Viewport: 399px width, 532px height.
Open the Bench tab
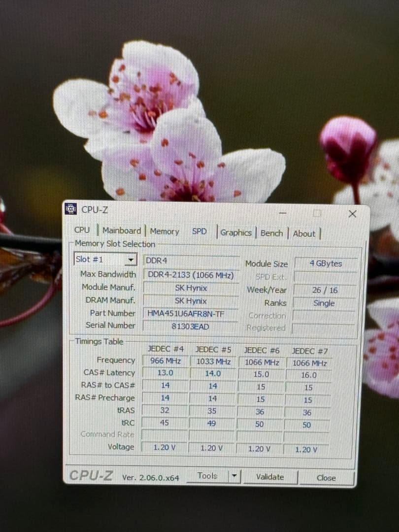[x=271, y=233]
